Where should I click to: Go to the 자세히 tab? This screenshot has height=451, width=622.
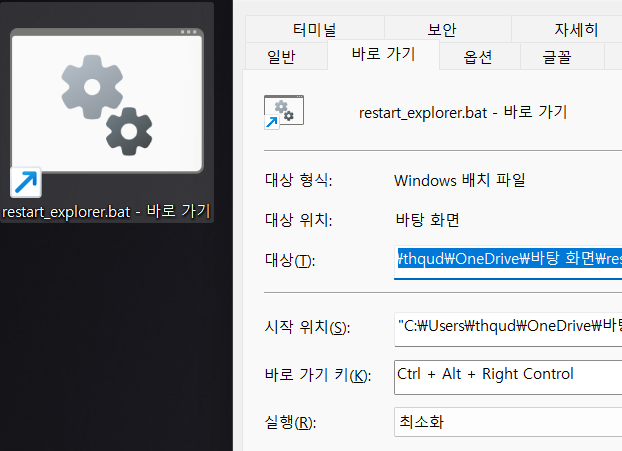pyautogui.click(x=576, y=29)
